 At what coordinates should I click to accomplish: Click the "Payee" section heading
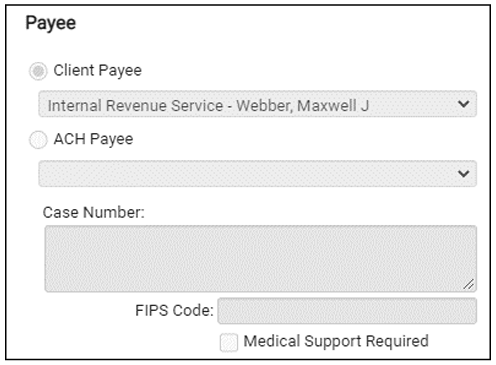51,23
